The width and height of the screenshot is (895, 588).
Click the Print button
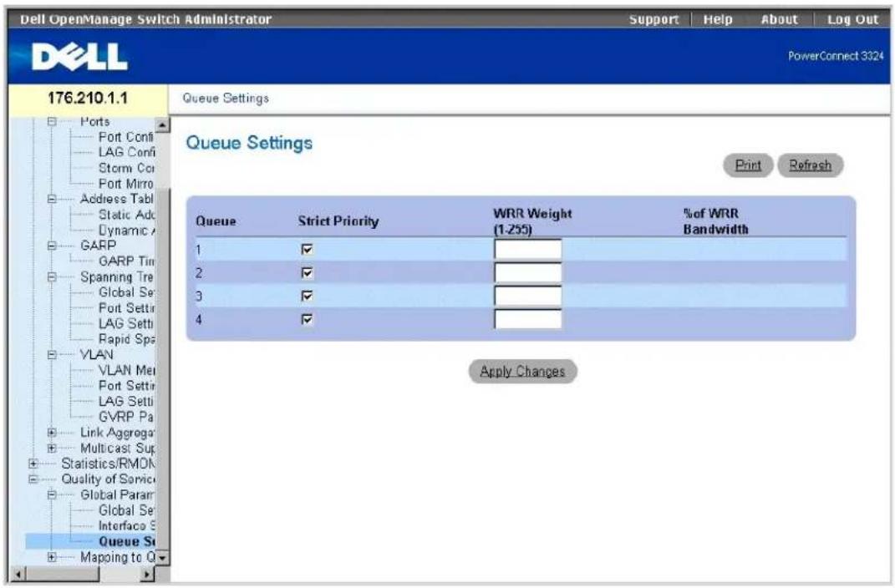pos(748,165)
